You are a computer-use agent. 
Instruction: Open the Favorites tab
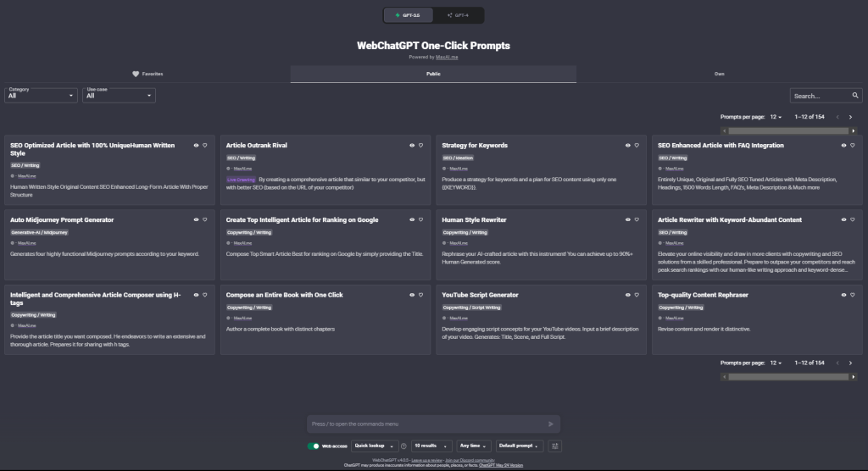pyautogui.click(x=147, y=74)
